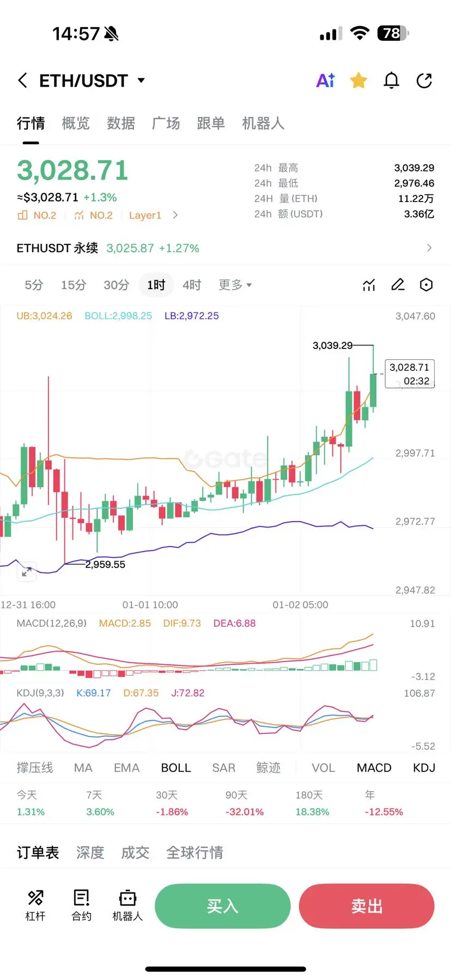This screenshot has width=451, height=980.
Task: Tap the silent-mode bell in status bar
Action: (111, 34)
